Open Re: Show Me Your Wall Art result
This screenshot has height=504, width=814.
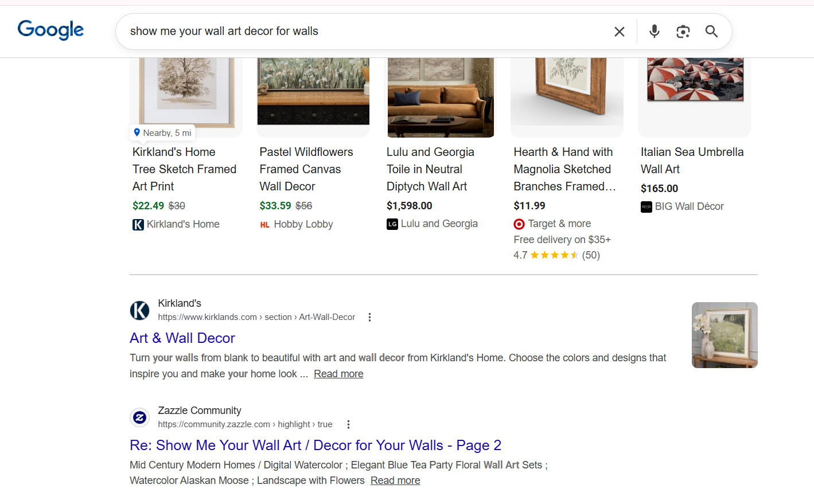[x=316, y=446]
